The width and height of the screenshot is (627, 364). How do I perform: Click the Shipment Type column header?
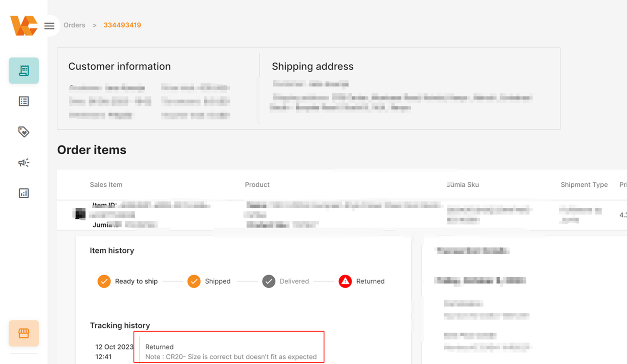[584, 184]
